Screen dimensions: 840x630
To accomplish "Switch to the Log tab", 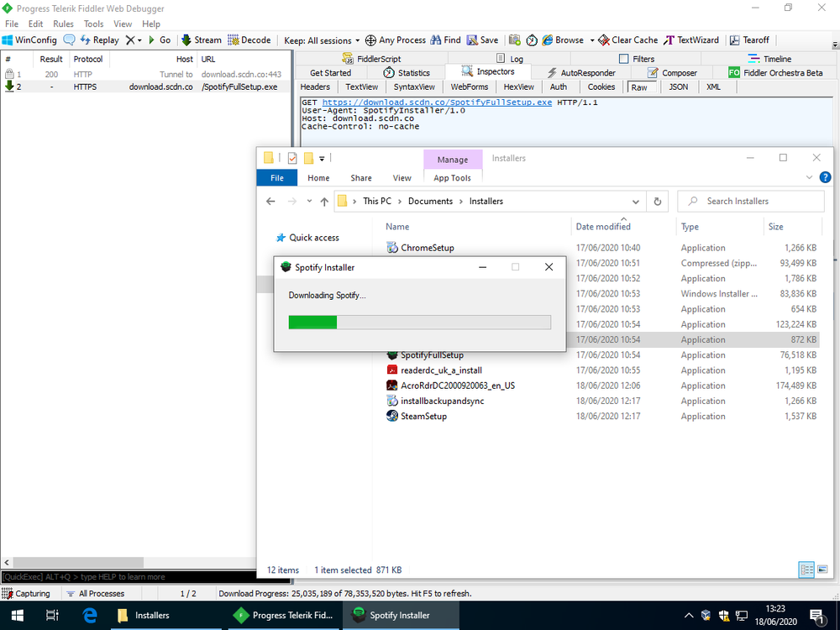I will click(510, 59).
